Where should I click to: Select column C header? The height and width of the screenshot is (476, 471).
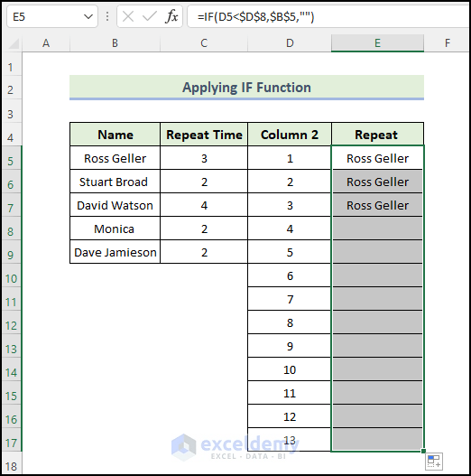(204, 43)
